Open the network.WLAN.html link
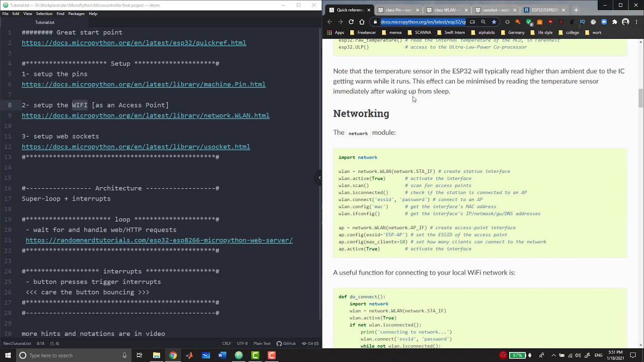 coord(145,116)
